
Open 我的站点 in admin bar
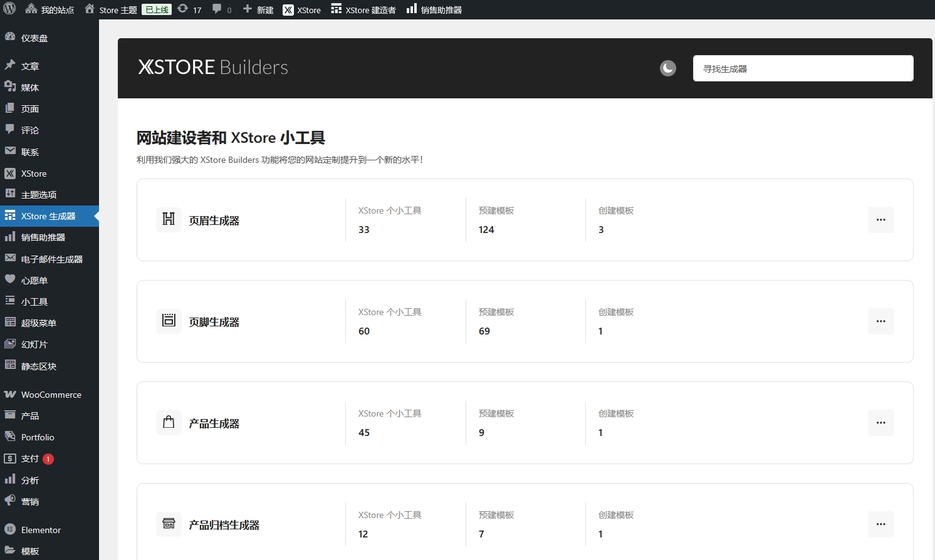coord(50,10)
